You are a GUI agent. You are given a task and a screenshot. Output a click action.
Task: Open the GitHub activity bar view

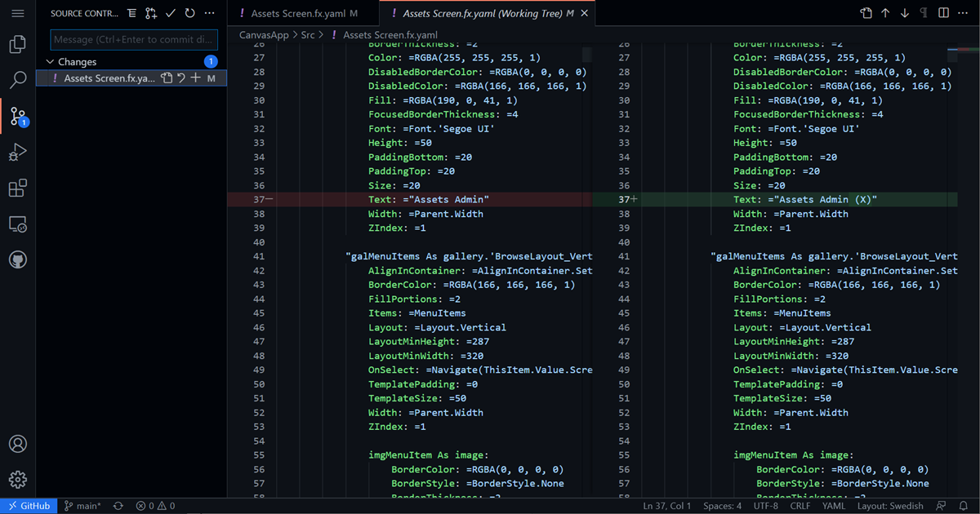tap(18, 260)
